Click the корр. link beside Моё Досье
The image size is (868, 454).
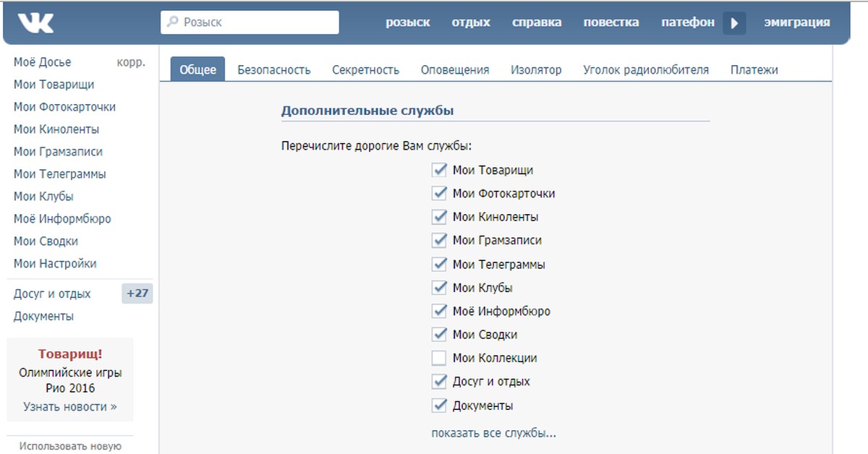click(131, 62)
